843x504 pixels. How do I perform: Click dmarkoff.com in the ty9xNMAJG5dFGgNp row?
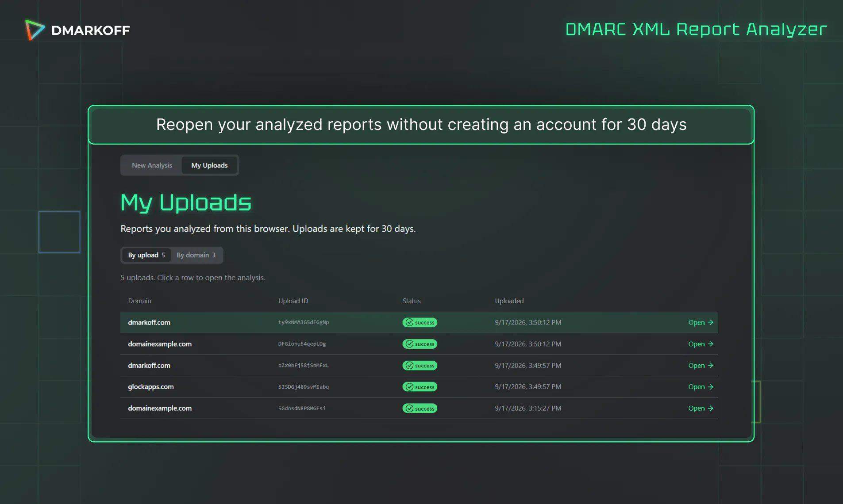[x=149, y=323]
